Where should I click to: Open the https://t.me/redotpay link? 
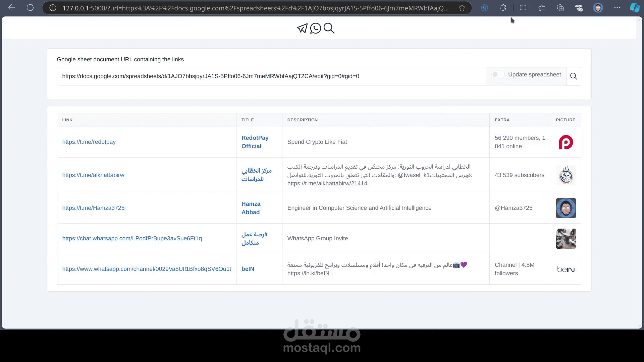[x=89, y=142]
